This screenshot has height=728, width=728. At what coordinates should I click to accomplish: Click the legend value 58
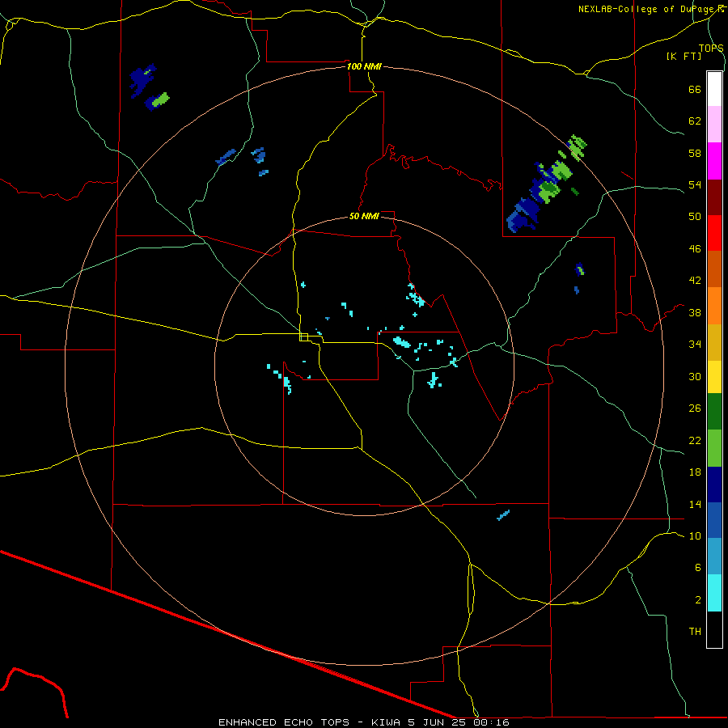695,153
